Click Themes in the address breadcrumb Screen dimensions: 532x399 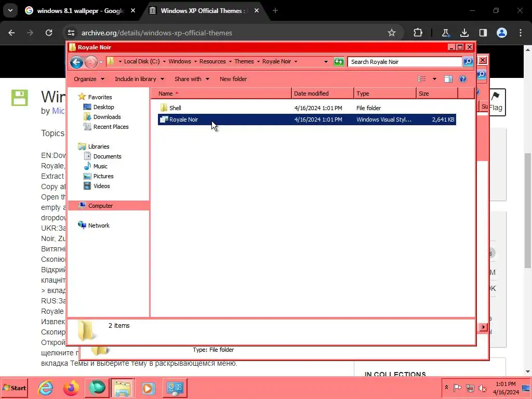point(244,61)
